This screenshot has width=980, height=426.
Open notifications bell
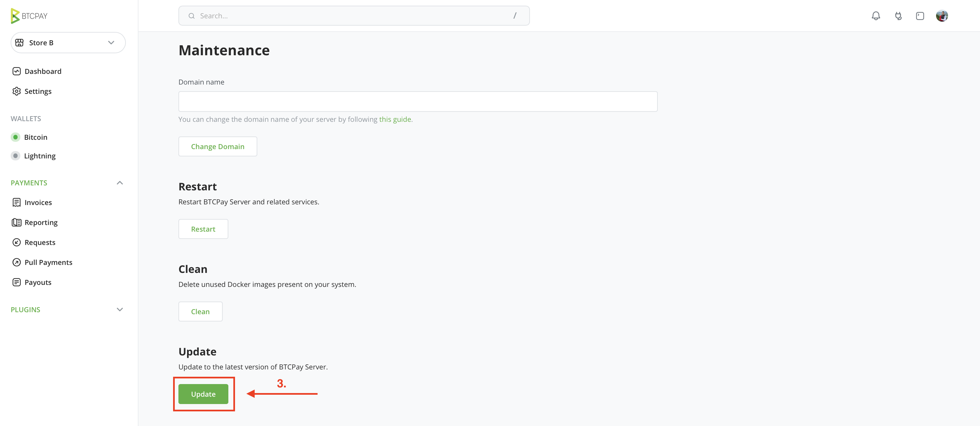pyautogui.click(x=876, y=16)
